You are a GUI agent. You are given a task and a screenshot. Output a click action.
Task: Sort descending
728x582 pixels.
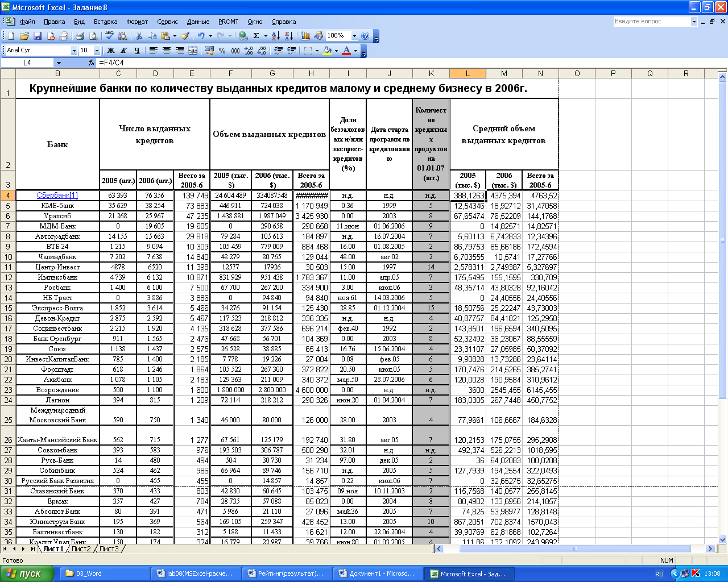pyautogui.click(x=288, y=36)
